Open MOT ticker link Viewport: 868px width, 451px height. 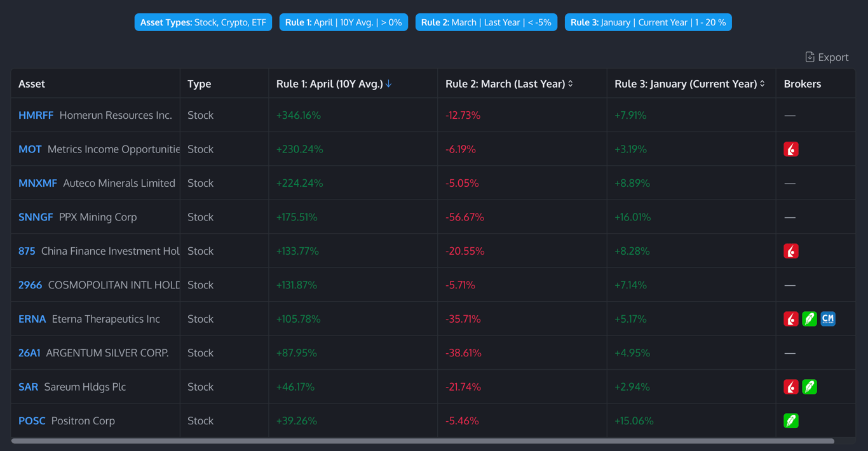tap(30, 149)
